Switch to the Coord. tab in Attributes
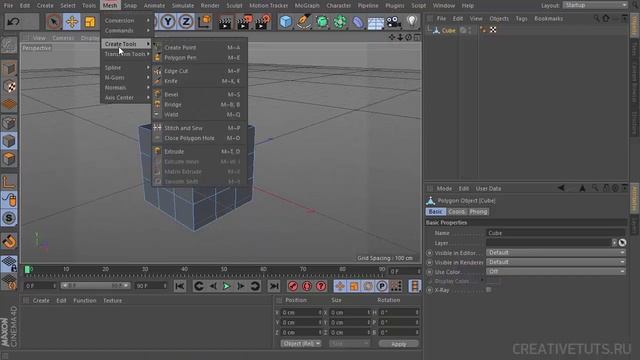The image size is (640, 360). point(456,212)
